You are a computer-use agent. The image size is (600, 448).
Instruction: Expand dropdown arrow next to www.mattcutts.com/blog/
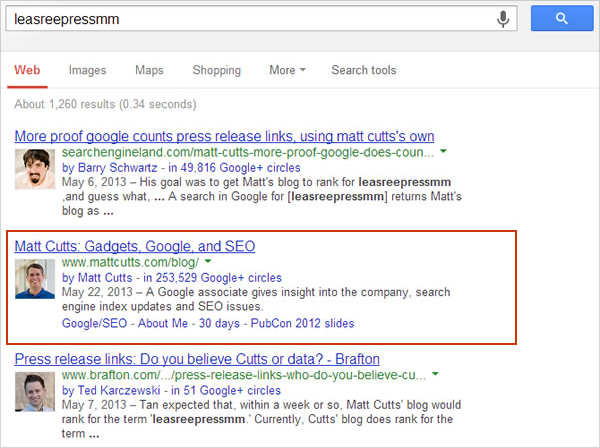click(x=208, y=262)
